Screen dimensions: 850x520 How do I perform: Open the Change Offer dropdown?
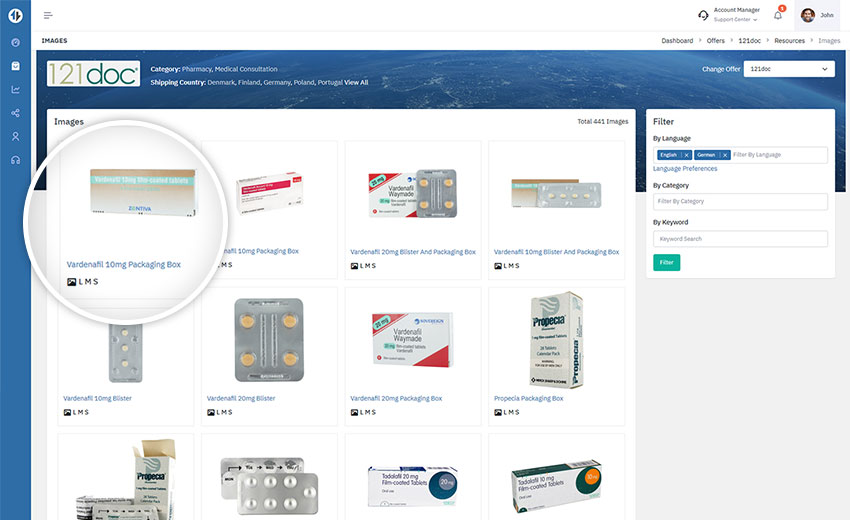click(x=789, y=69)
